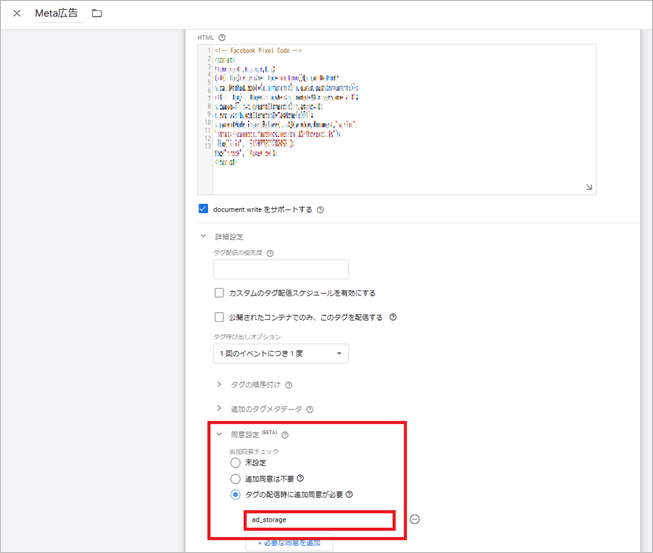Screen dimensions: 653x553
Task: Check 公開されたコンテナでのみ配信 checkbox
Action: pos(219,317)
